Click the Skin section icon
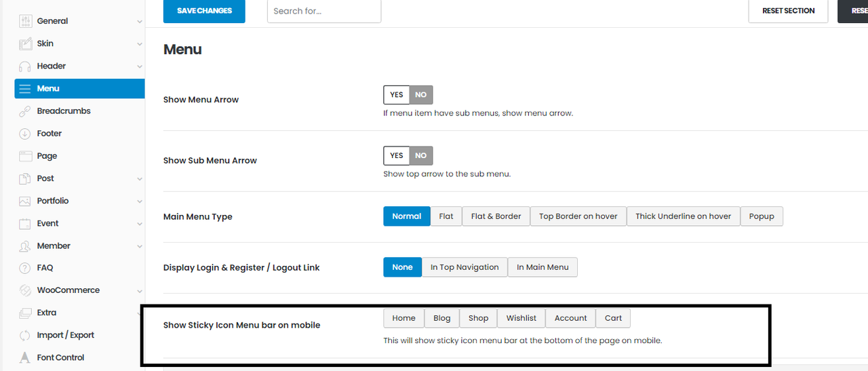Screen dimensions: 868x371 pyautogui.click(x=25, y=43)
